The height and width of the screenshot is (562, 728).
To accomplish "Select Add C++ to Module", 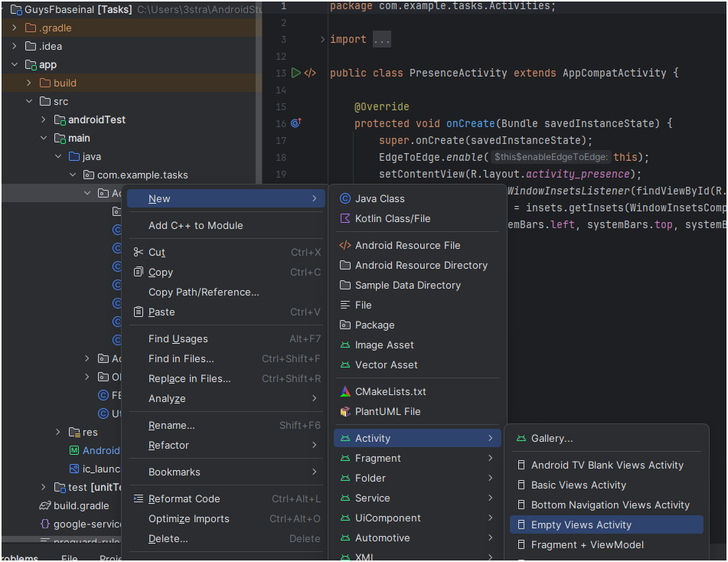I will pyautogui.click(x=195, y=225).
